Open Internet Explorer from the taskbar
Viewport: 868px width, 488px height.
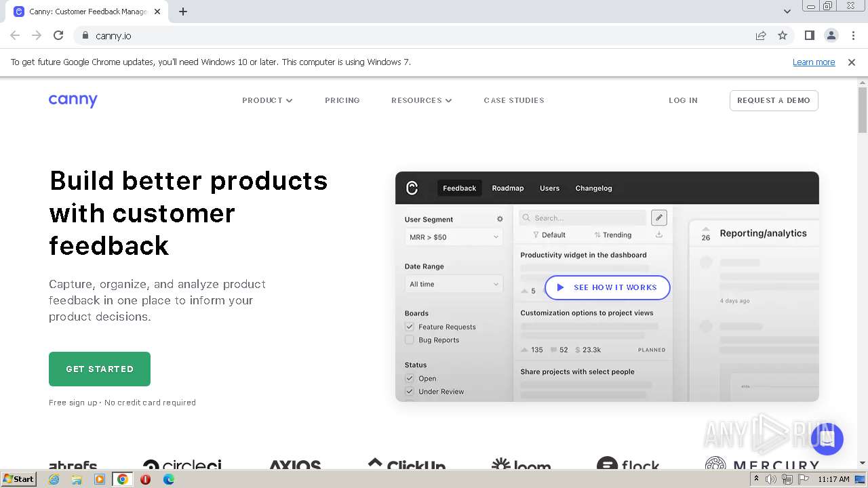point(54,479)
